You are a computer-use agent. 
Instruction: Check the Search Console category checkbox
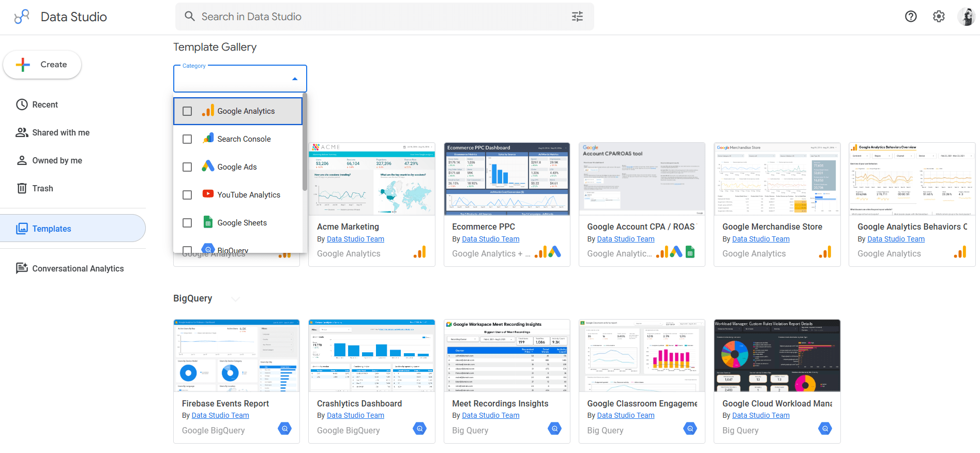pos(187,139)
